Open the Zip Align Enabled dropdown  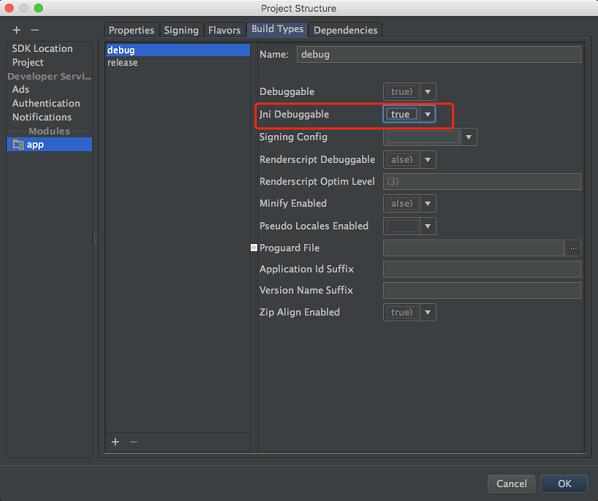[x=428, y=313]
